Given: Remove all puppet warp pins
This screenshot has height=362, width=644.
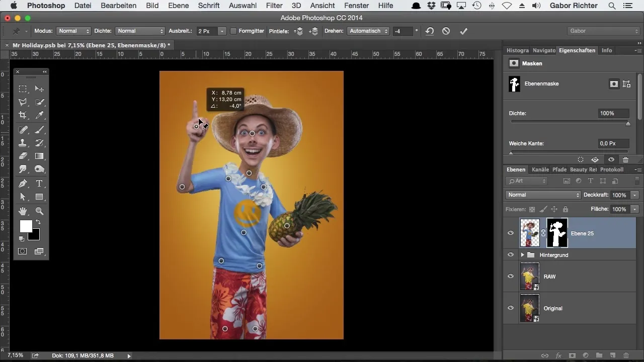Looking at the screenshot, I should click(429, 31).
